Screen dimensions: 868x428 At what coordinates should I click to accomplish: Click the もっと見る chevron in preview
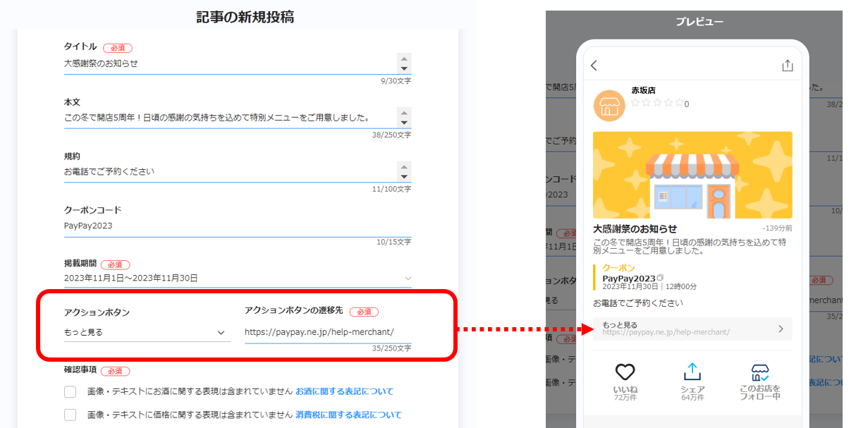(781, 329)
